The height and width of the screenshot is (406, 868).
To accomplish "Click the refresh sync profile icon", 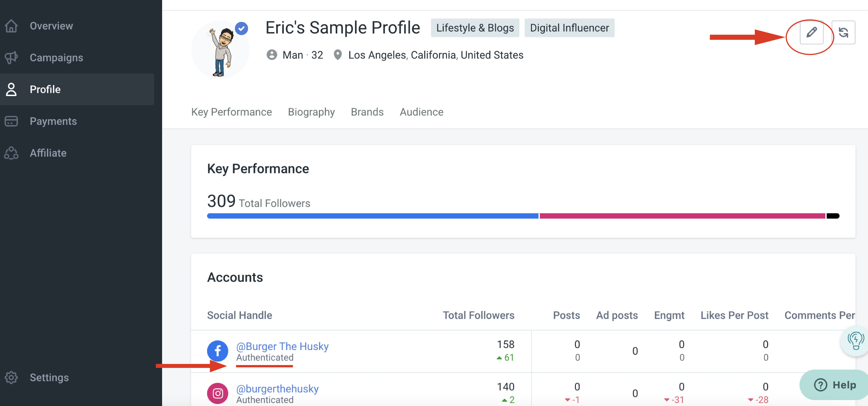I will [x=843, y=32].
